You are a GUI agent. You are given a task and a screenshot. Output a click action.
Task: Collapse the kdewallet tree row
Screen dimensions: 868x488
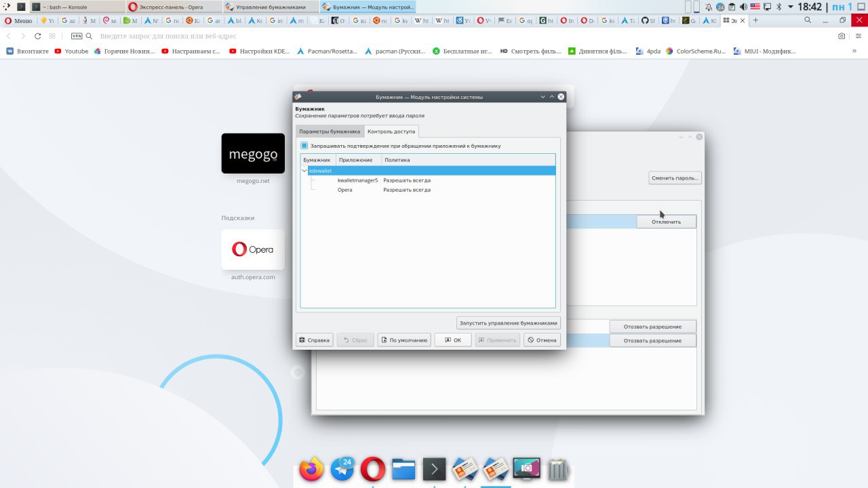click(304, 171)
